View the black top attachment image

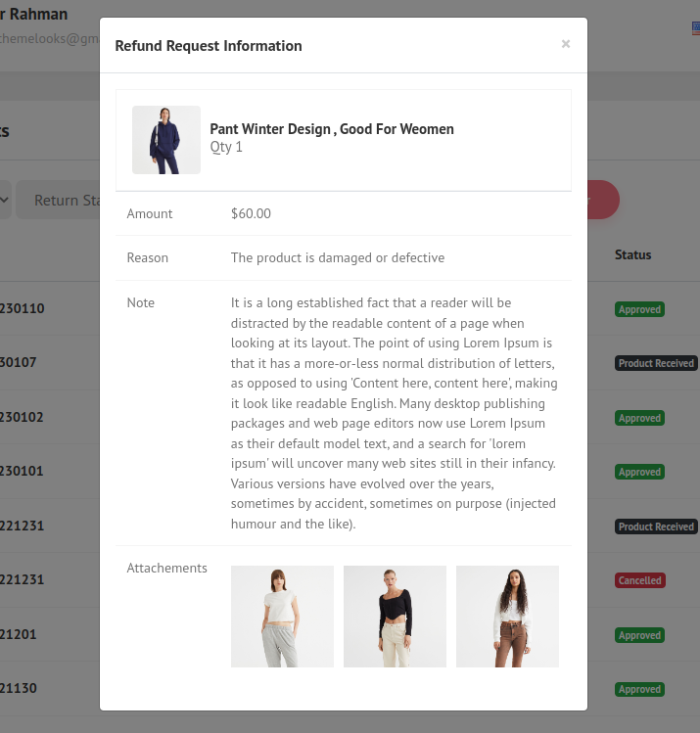tap(395, 617)
